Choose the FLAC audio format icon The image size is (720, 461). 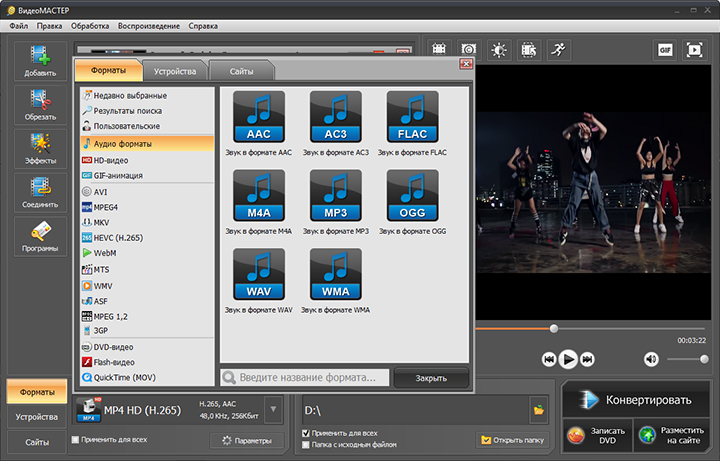point(413,116)
